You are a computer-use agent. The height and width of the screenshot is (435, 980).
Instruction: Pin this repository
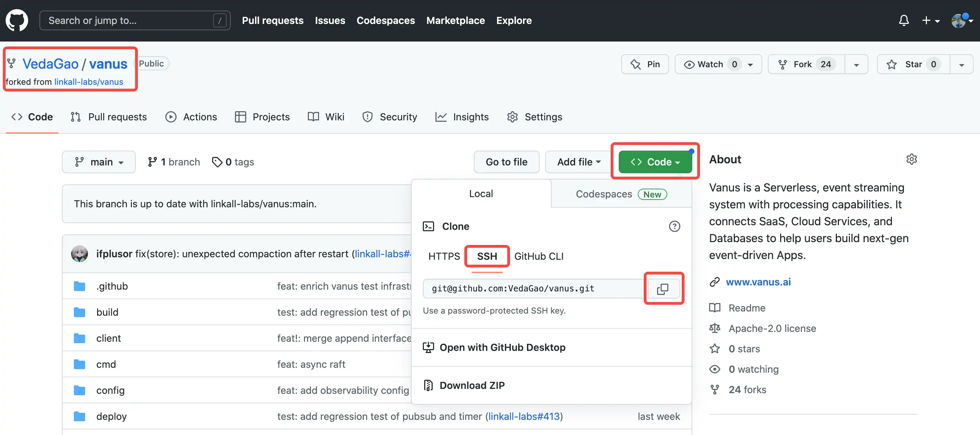tap(645, 64)
